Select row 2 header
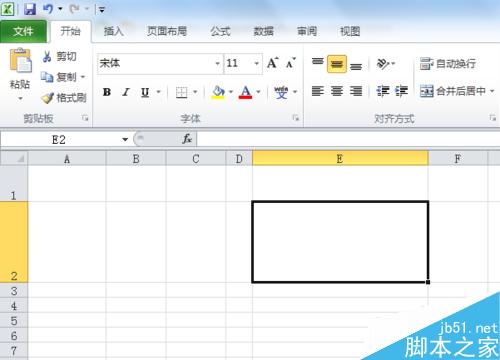Image resolution: width=500 pixels, height=360 pixels. click(x=14, y=242)
